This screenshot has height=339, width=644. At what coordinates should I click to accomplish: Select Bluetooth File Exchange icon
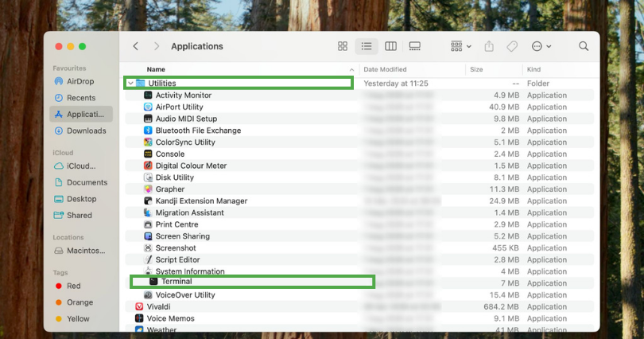coord(148,131)
